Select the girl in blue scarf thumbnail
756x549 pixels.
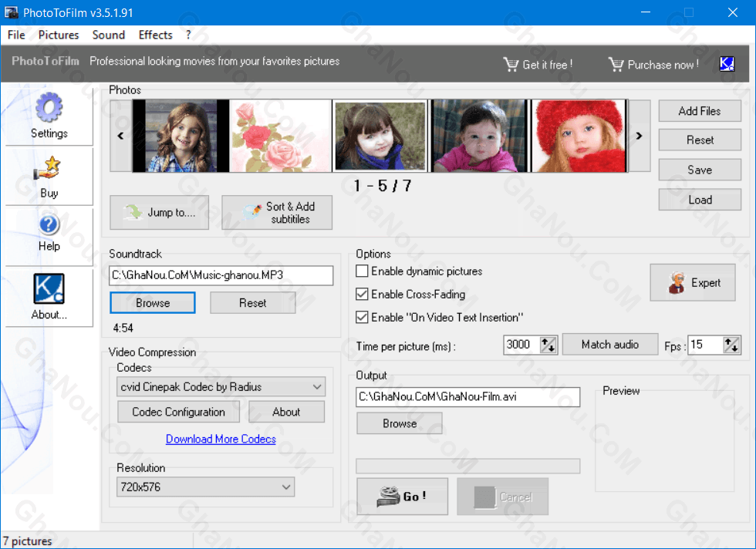tap(380, 136)
